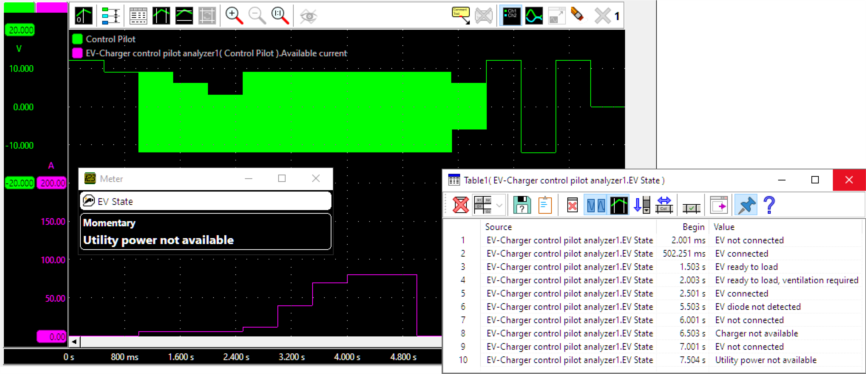Open the table columns layout dropdown arrow
This screenshot has height=374, width=866.
(500, 206)
